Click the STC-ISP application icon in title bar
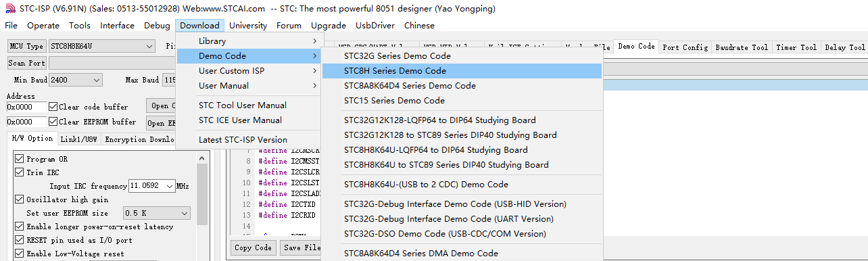 click(9, 9)
